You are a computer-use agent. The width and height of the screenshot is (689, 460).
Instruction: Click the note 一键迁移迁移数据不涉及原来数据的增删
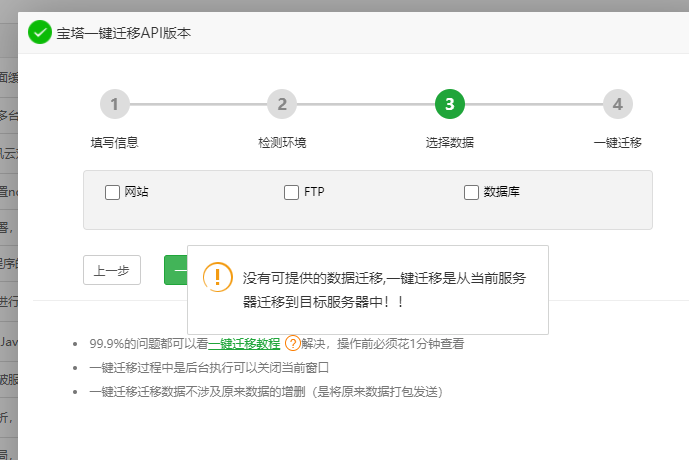tap(266, 391)
